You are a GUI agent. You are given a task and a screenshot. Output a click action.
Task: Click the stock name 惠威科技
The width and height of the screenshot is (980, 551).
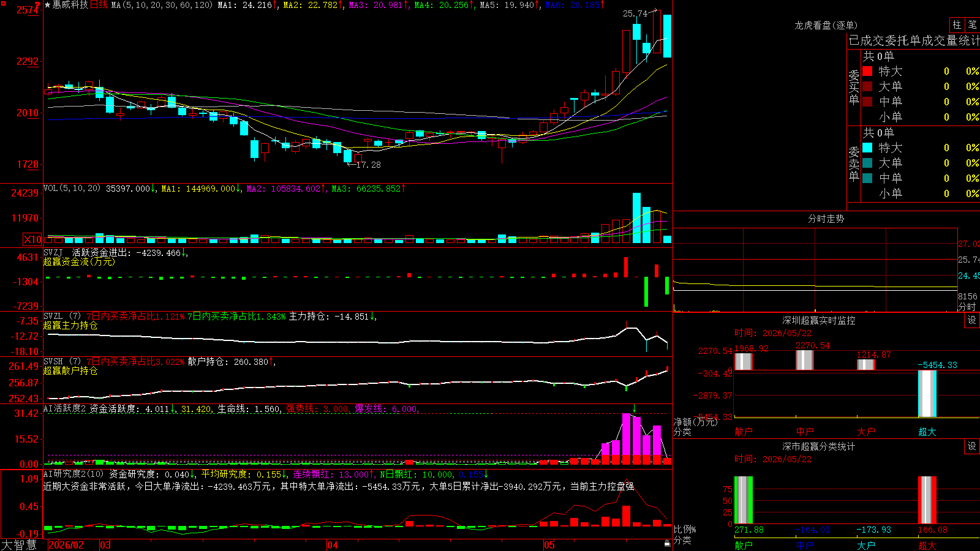70,5
